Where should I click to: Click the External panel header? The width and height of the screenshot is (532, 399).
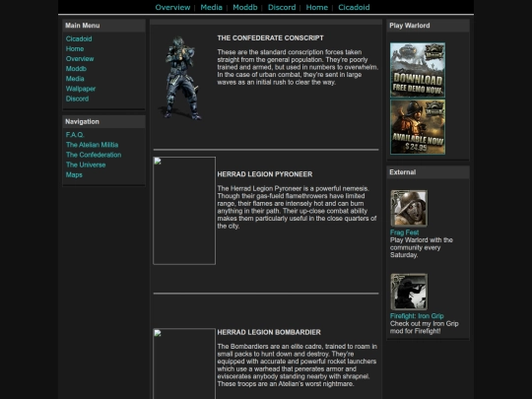click(x=428, y=172)
